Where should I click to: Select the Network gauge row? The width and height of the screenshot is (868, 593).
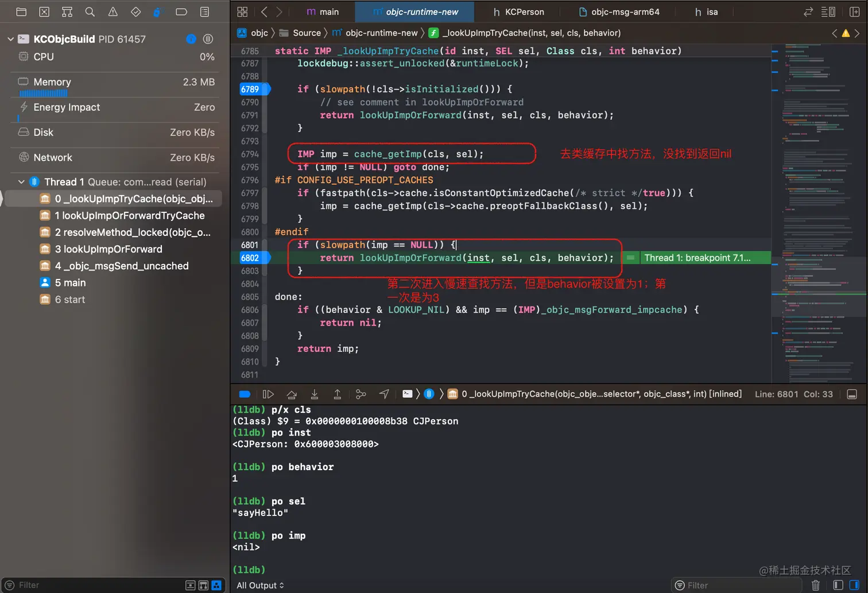coord(115,157)
